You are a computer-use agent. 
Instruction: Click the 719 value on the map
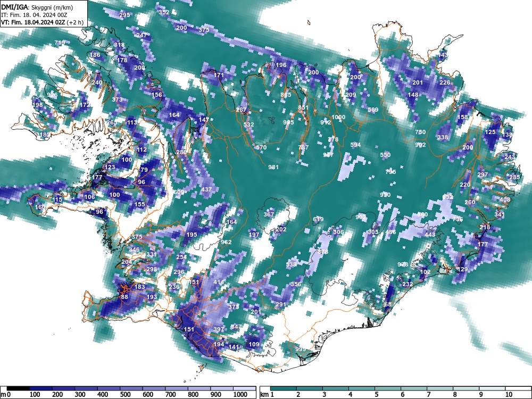pyautogui.click(x=60, y=43)
